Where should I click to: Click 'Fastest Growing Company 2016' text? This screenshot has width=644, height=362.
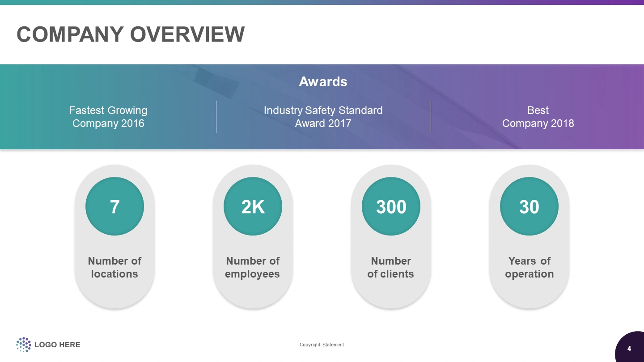(108, 117)
